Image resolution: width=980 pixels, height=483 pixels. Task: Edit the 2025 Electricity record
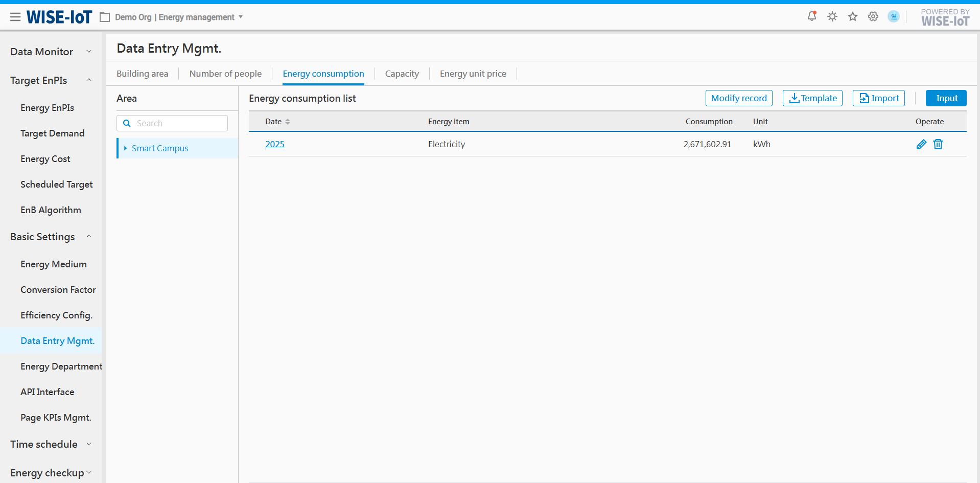click(921, 144)
